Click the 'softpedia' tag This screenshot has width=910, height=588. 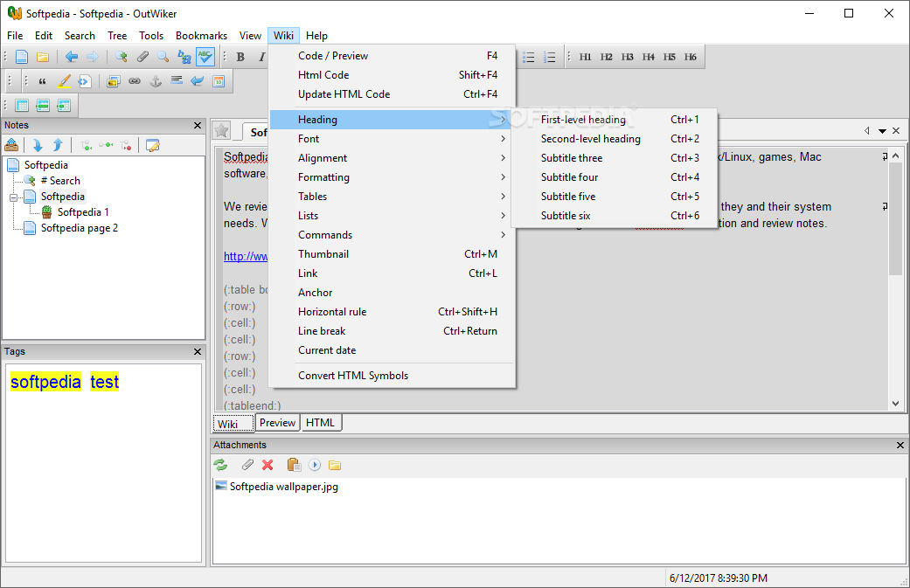point(45,382)
